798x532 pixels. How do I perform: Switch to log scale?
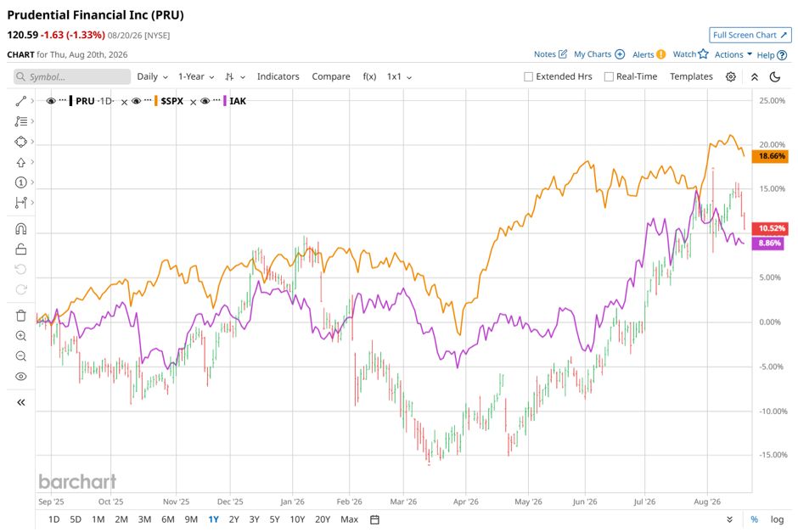click(777, 520)
